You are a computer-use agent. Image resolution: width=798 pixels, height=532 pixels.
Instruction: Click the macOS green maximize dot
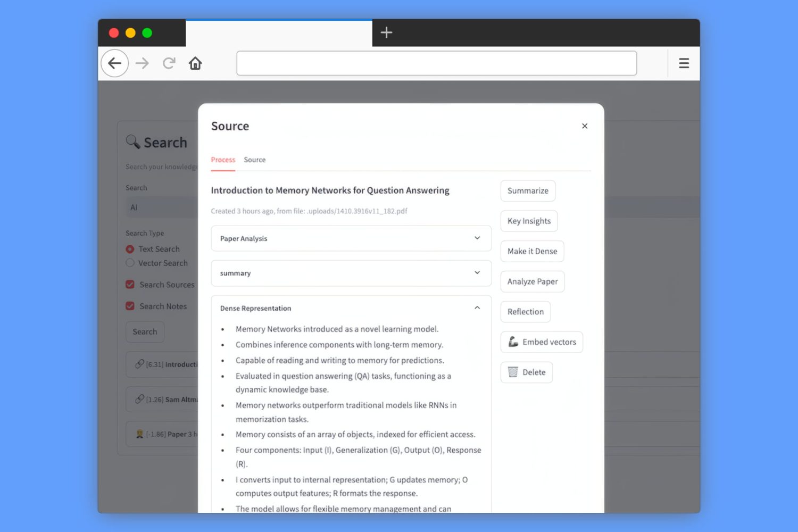click(147, 33)
